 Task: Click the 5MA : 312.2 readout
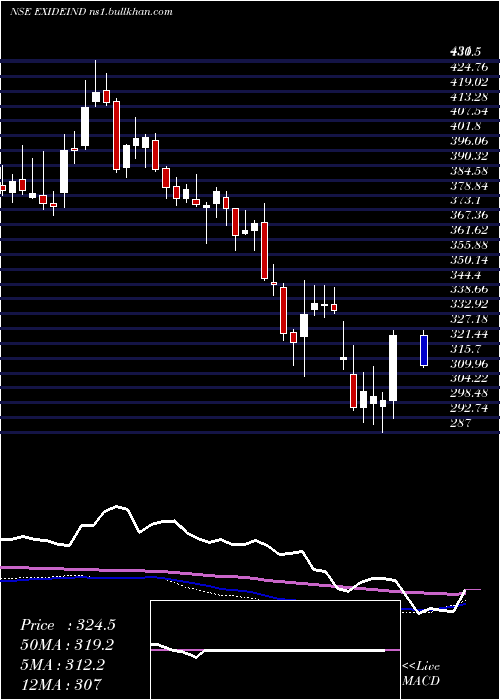(x=62, y=664)
